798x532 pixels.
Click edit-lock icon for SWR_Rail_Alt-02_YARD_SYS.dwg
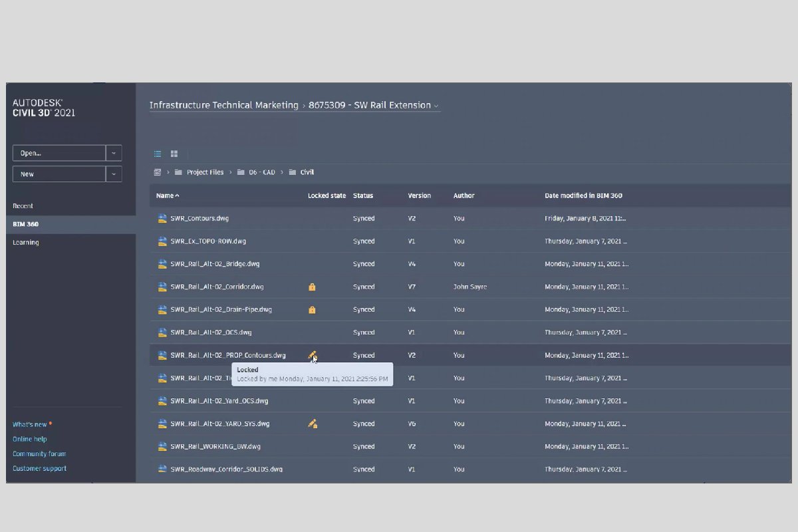coord(313,424)
